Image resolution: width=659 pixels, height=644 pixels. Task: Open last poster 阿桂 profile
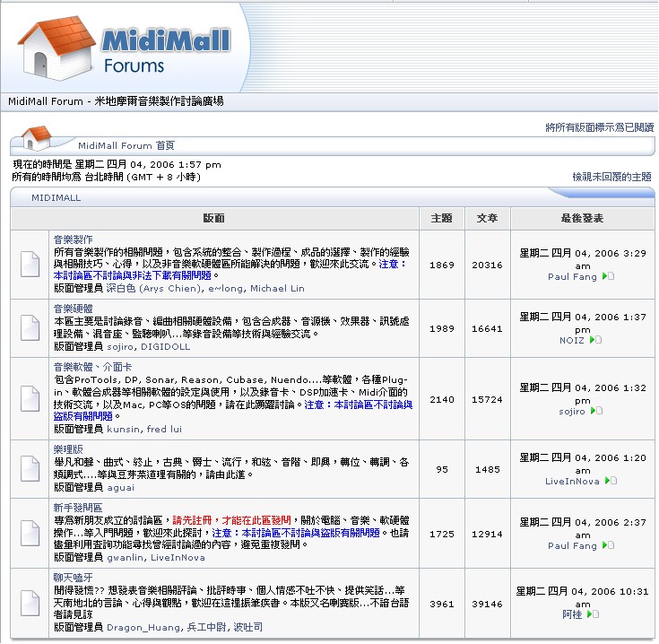coord(572,614)
